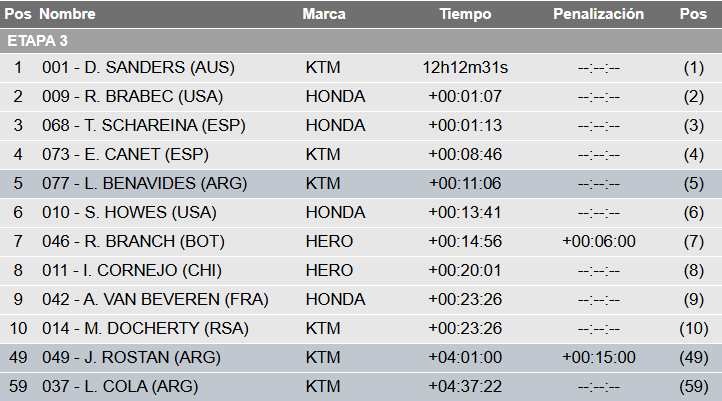Click the Marca column header
722x401 pixels.
324,15
